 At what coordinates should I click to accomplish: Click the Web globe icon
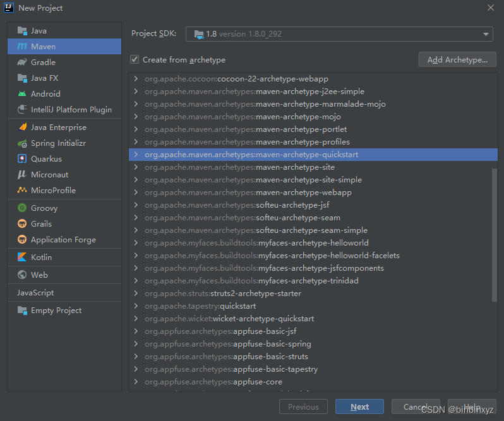pos(22,275)
